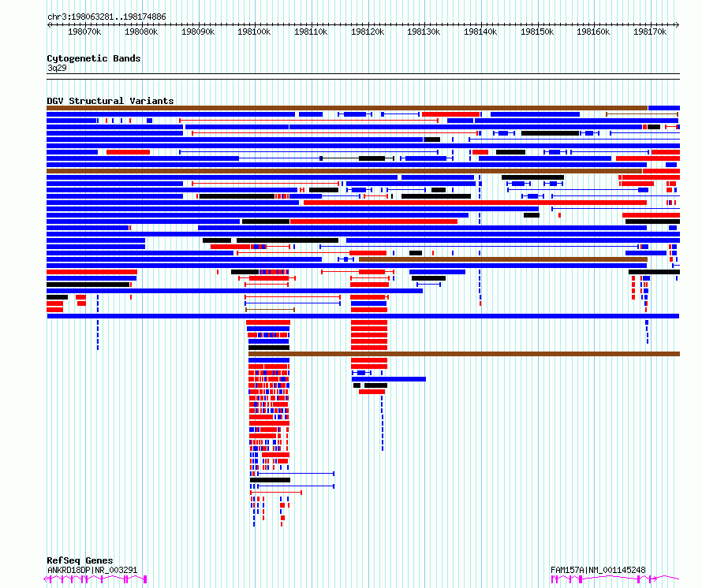Click the FAM157A|NM_001145248 gene label
Screen dimensions: 702x588
pyautogui.click(x=598, y=570)
